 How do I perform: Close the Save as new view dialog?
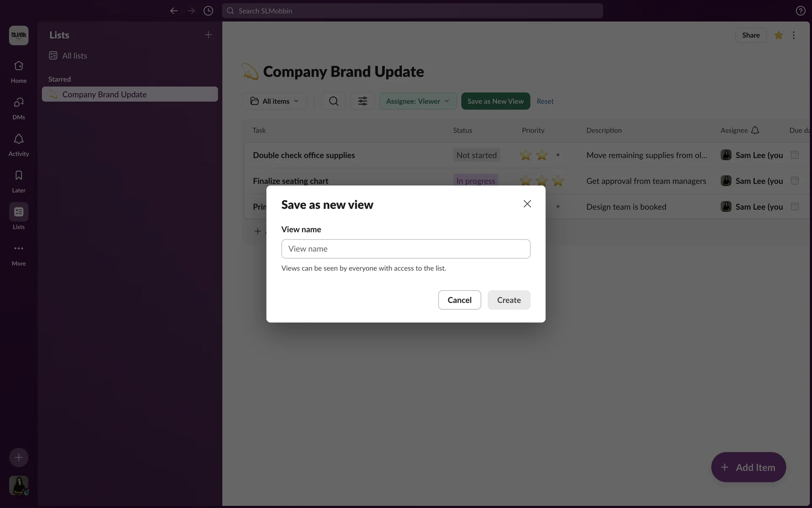[527, 204]
